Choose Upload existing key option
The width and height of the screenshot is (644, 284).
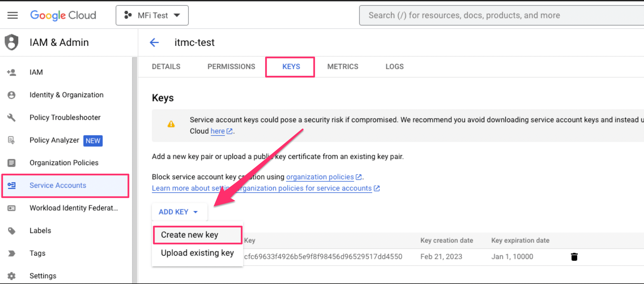197,253
